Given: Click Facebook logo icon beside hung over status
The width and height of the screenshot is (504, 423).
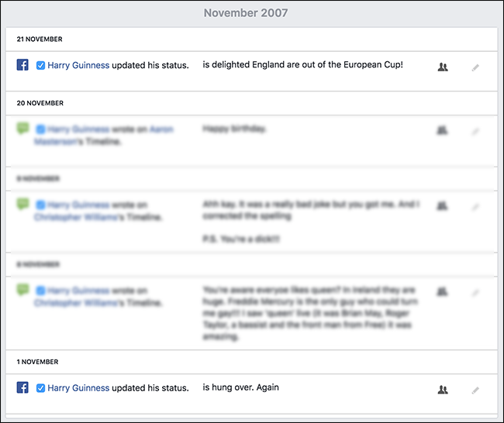Looking at the screenshot, I should click(22, 388).
